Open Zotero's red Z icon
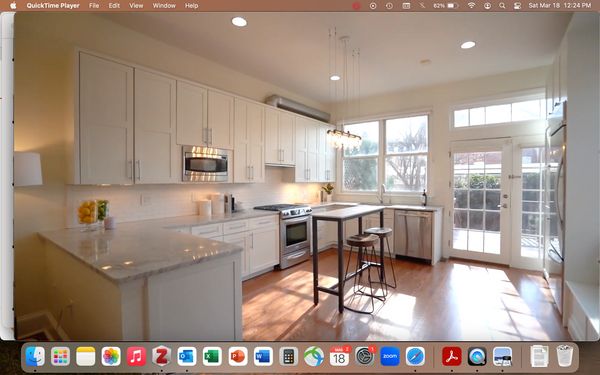Image resolution: width=600 pixels, height=375 pixels. point(161,357)
